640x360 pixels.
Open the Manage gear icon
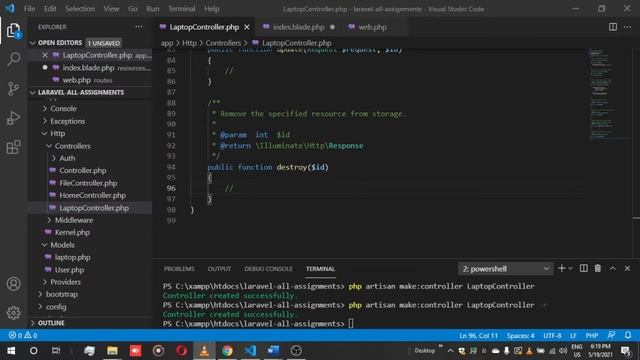13,313
